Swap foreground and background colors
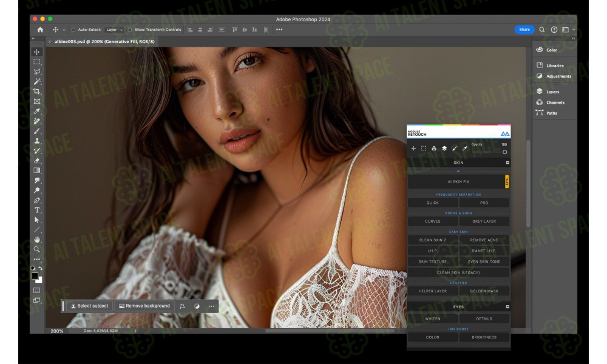 [x=40, y=268]
